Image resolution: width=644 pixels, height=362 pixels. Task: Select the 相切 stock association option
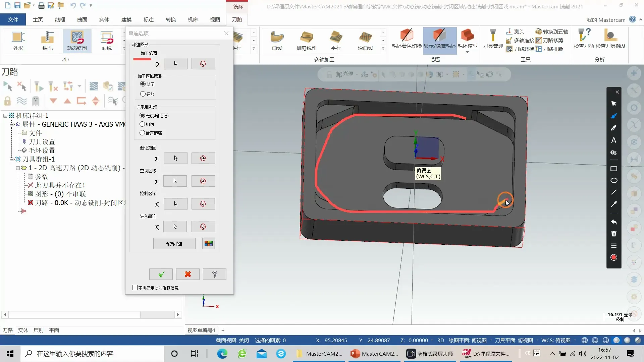click(x=143, y=124)
